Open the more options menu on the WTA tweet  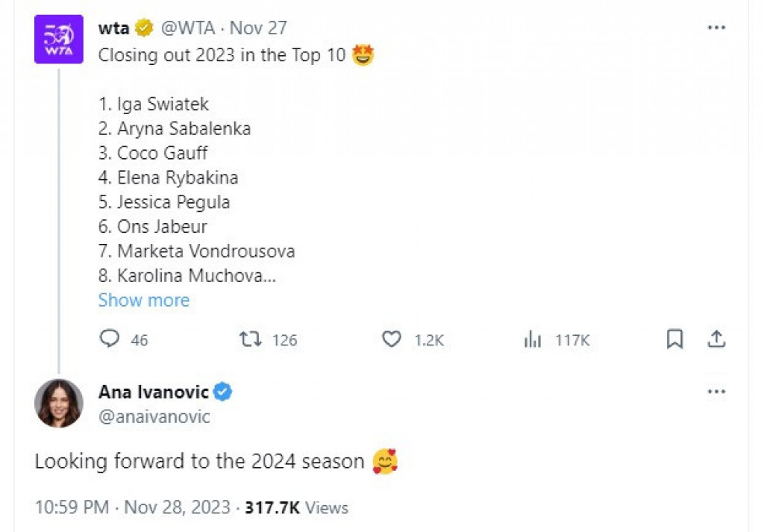(716, 28)
